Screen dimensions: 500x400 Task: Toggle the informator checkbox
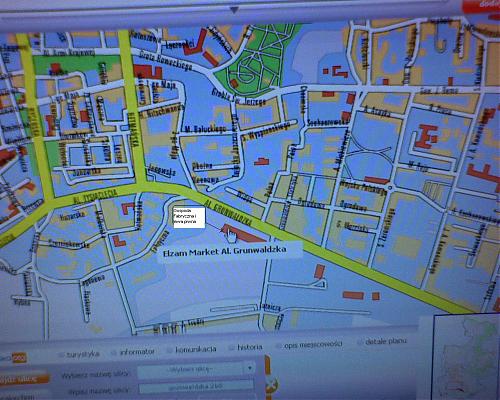[114, 353]
